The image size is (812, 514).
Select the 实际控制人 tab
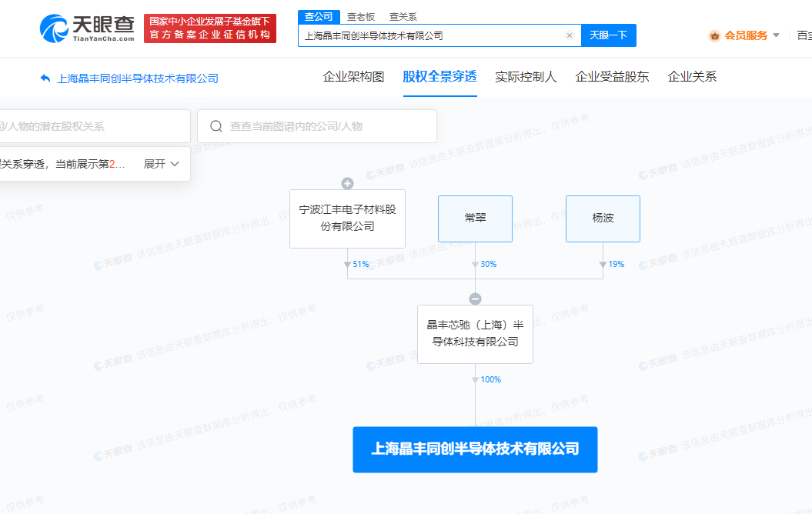coord(526,77)
